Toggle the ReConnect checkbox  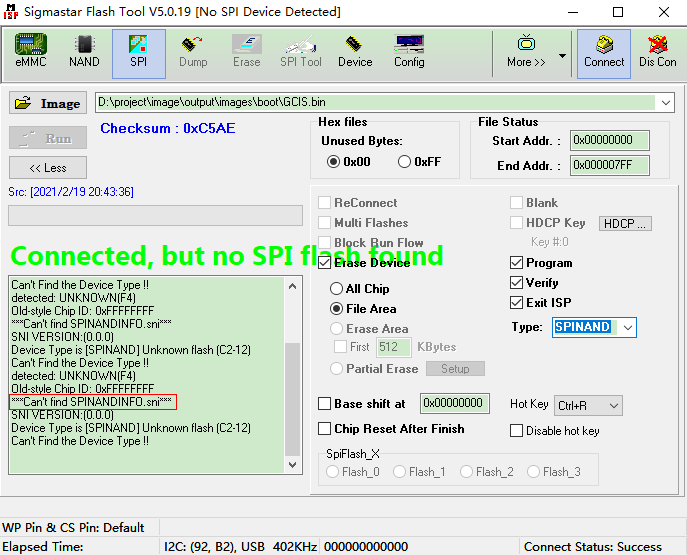point(324,203)
